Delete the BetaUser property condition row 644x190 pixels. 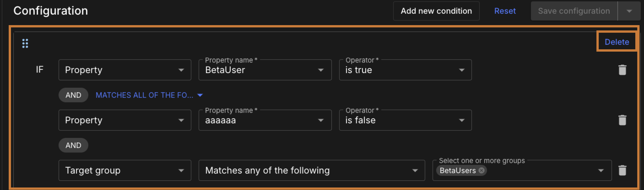click(x=622, y=70)
